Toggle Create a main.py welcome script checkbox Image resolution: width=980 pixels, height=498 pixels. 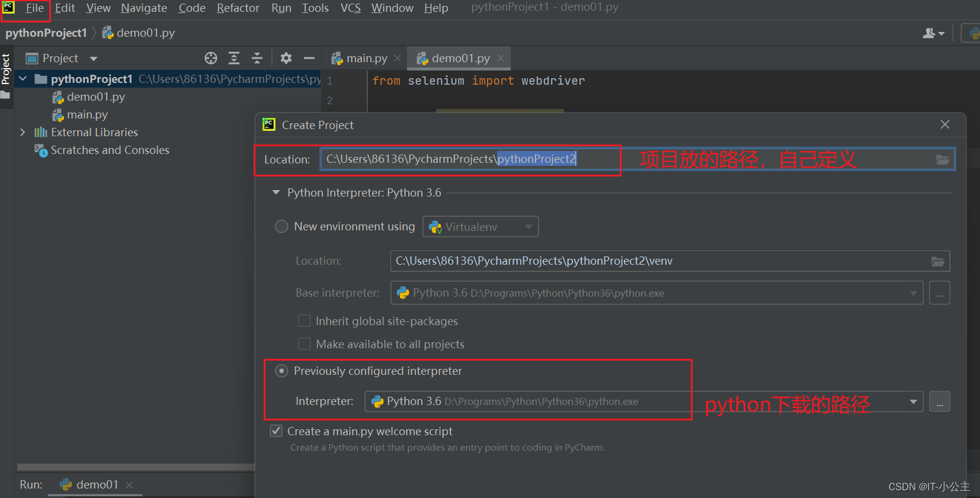point(276,431)
